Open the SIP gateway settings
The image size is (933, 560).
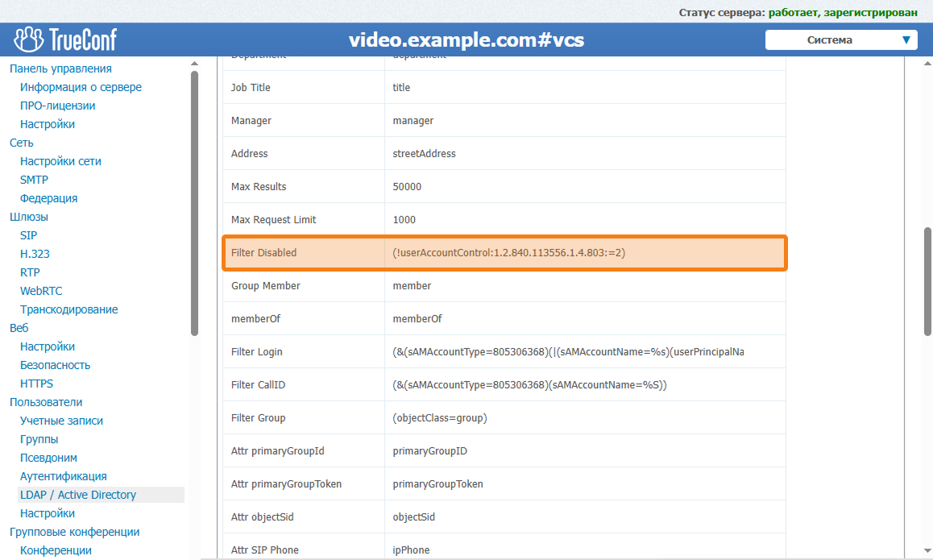coord(28,235)
